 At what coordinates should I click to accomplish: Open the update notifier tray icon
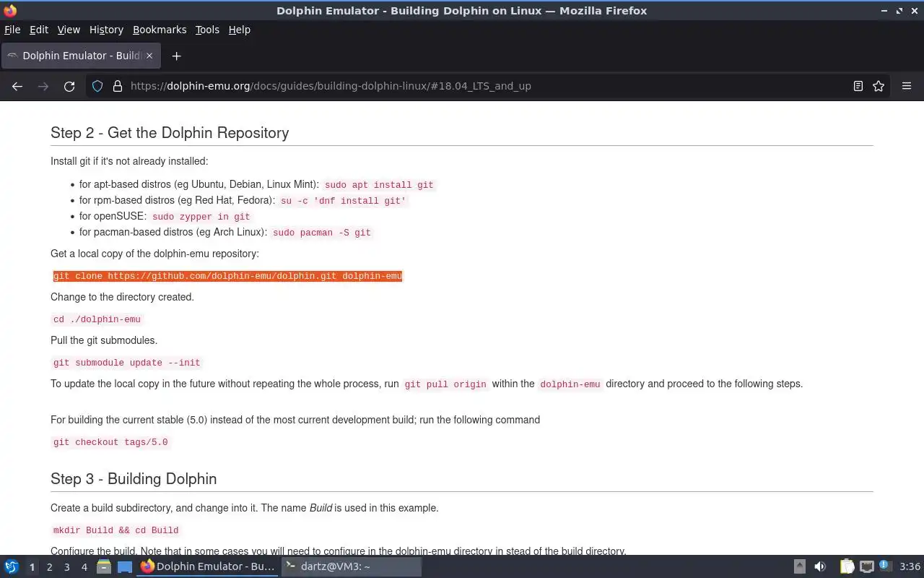[x=886, y=567]
